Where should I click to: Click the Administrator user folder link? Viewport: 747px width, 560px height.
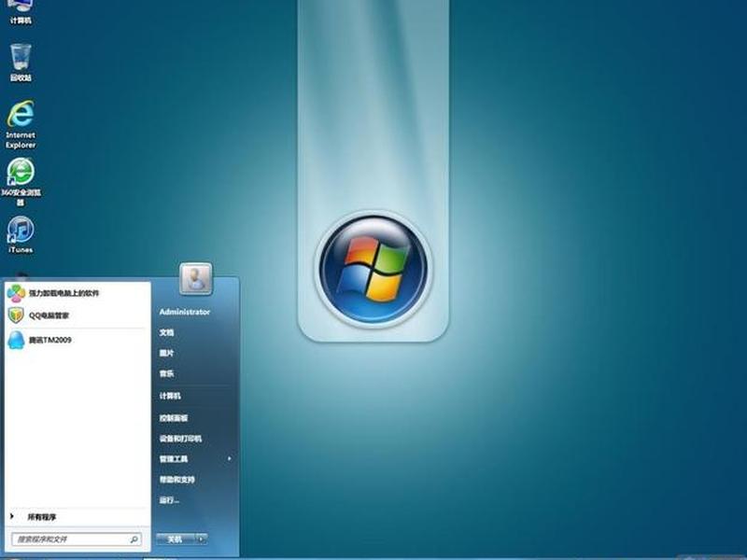coord(184,312)
